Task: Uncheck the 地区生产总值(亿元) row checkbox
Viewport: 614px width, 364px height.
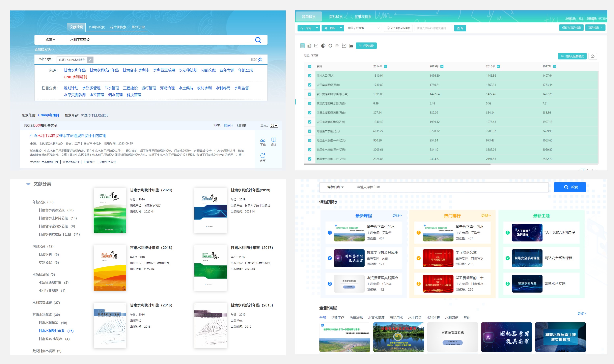Action: tap(310, 131)
